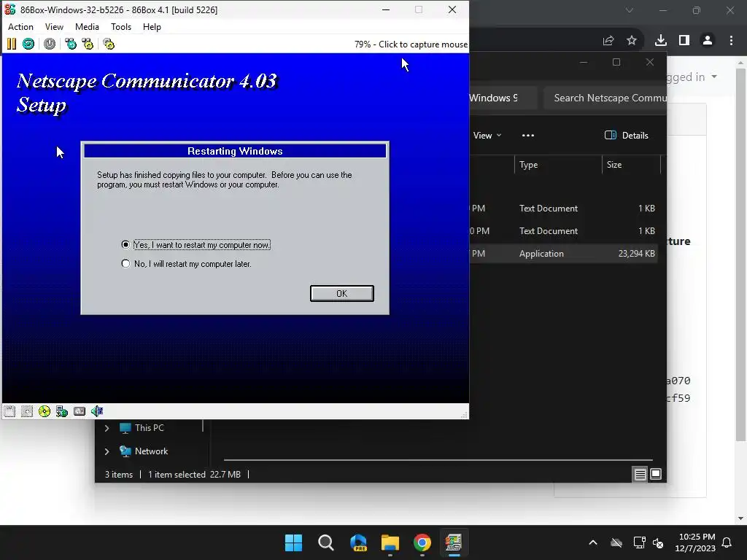
Task: Open File Explorer from taskbar
Action: (390, 542)
